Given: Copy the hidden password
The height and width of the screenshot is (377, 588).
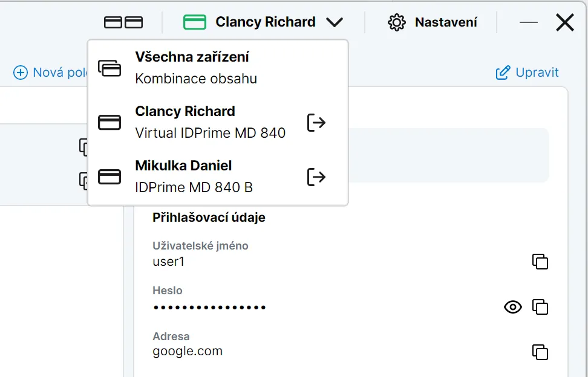Looking at the screenshot, I should pyautogui.click(x=540, y=307).
